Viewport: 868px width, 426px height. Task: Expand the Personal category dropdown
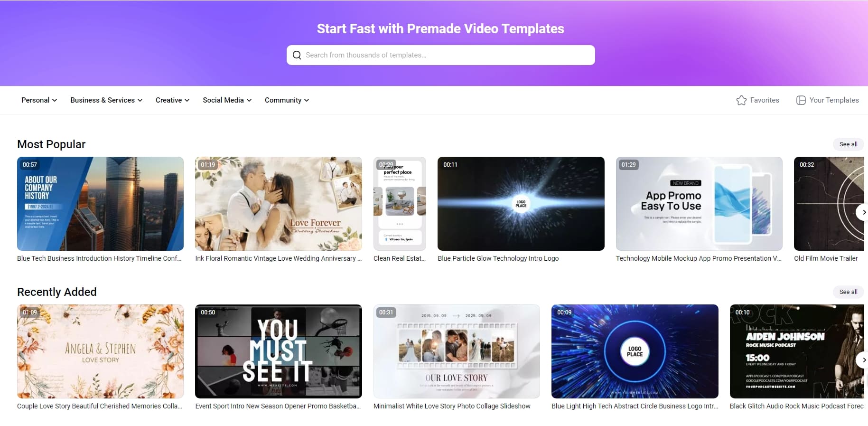pyautogui.click(x=39, y=100)
